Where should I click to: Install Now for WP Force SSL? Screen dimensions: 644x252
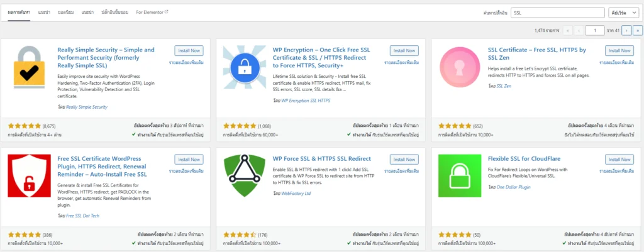coord(404,159)
